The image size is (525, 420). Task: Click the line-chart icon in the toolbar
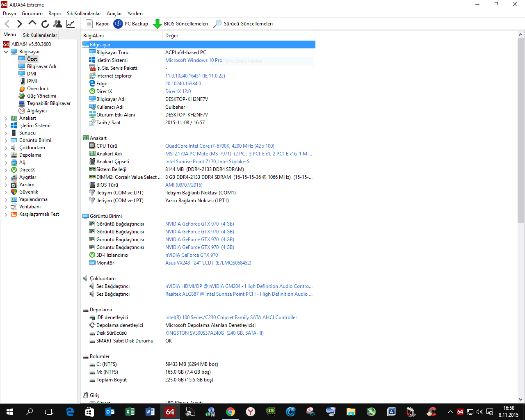pyautogui.click(x=71, y=24)
